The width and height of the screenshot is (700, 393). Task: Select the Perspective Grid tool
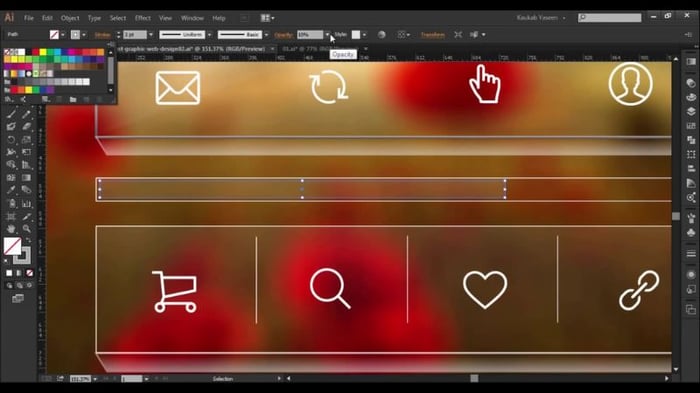pyautogui.click(x=26, y=165)
